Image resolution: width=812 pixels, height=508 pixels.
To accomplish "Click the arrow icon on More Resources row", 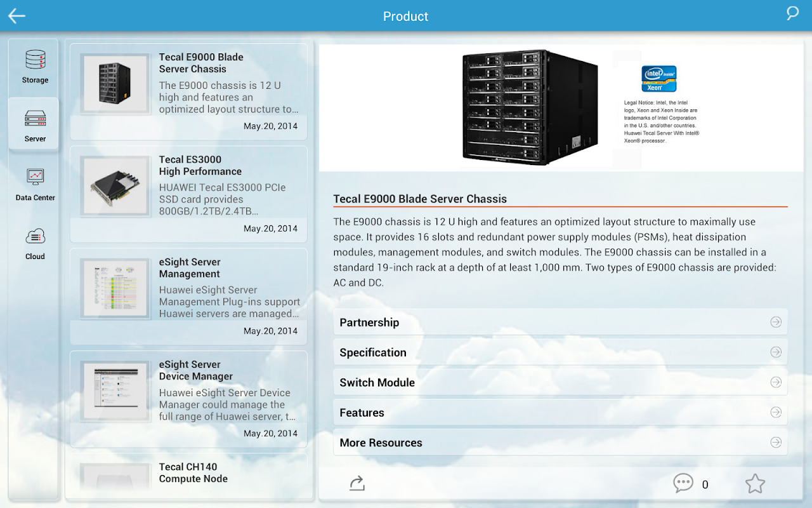I will (x=776, y=443).
